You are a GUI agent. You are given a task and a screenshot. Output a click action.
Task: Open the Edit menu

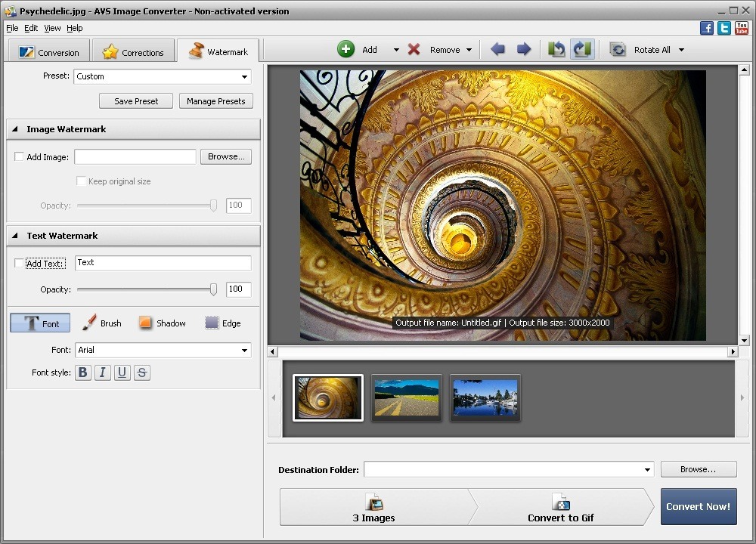[30, 28]
